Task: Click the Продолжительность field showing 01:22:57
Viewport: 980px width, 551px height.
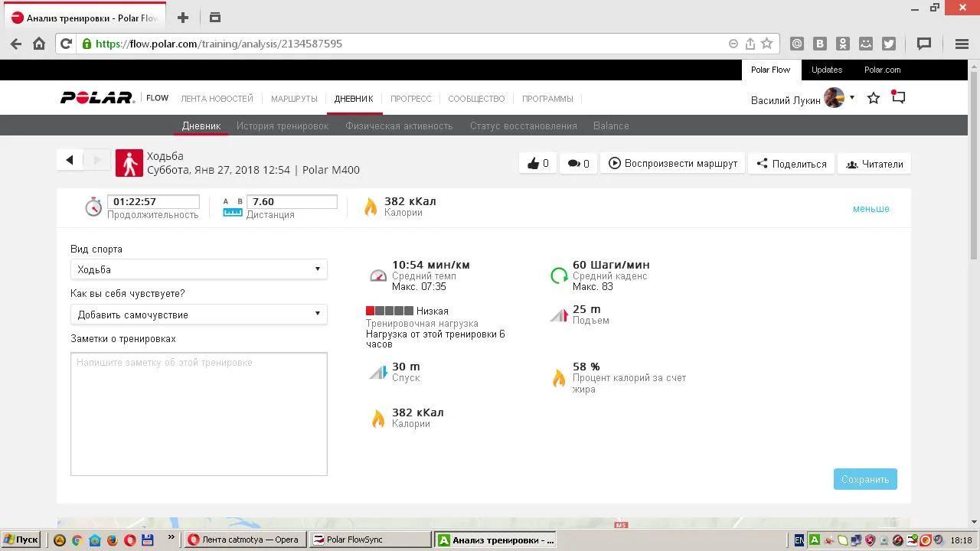Action: click(x=153, y=202)
